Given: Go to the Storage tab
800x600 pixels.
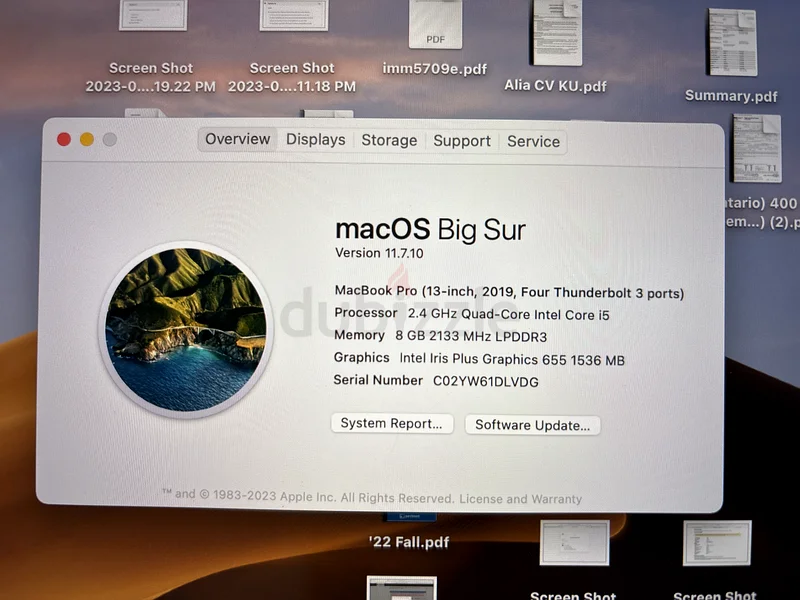Looking at the screenshot, I should [389, 140].
